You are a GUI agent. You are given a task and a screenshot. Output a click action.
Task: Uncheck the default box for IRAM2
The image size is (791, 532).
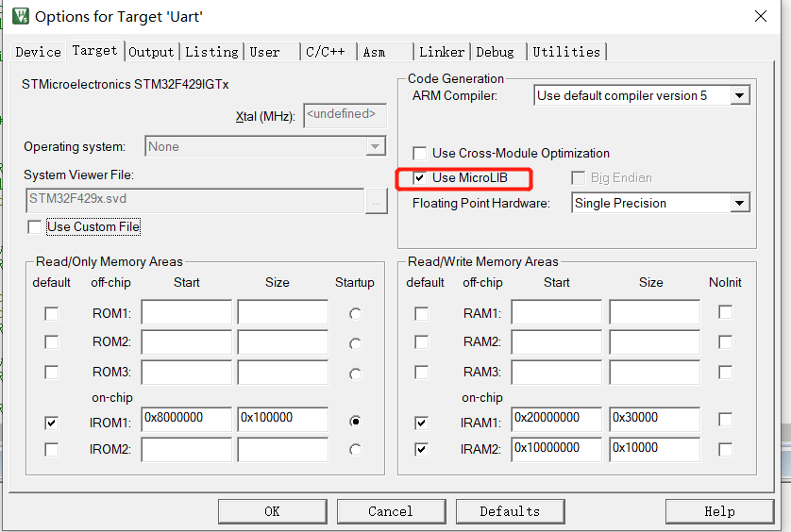pos(421,449)
